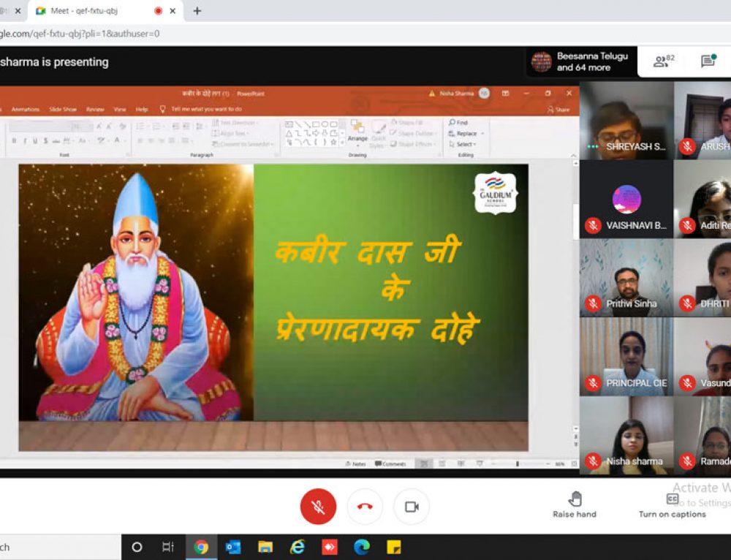Toggle Italic formatting
Screen dimensions: 731x560
[x=25, y=140]
